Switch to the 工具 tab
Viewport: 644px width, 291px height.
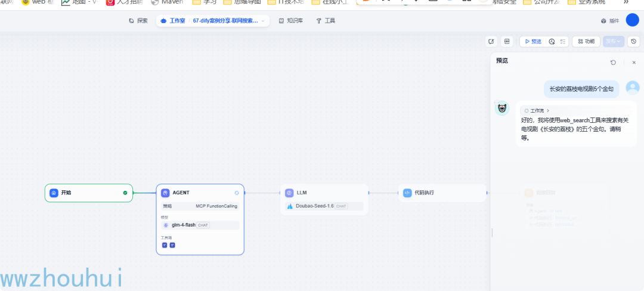(x=326, y=21)
